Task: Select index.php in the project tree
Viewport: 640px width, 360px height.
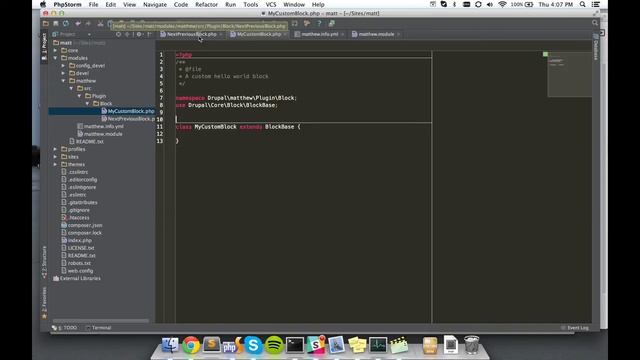Action: click(77, 240)
